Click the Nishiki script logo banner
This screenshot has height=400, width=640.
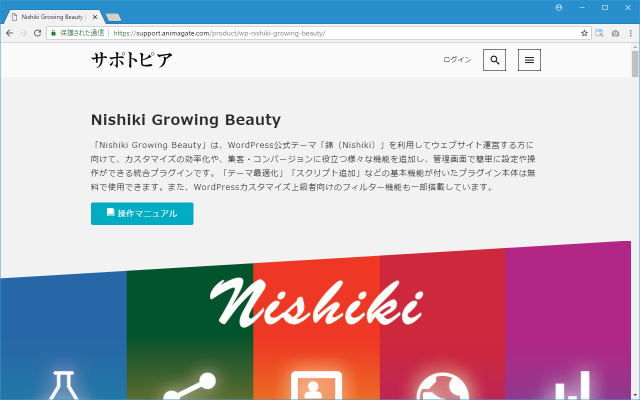[316, 302]
